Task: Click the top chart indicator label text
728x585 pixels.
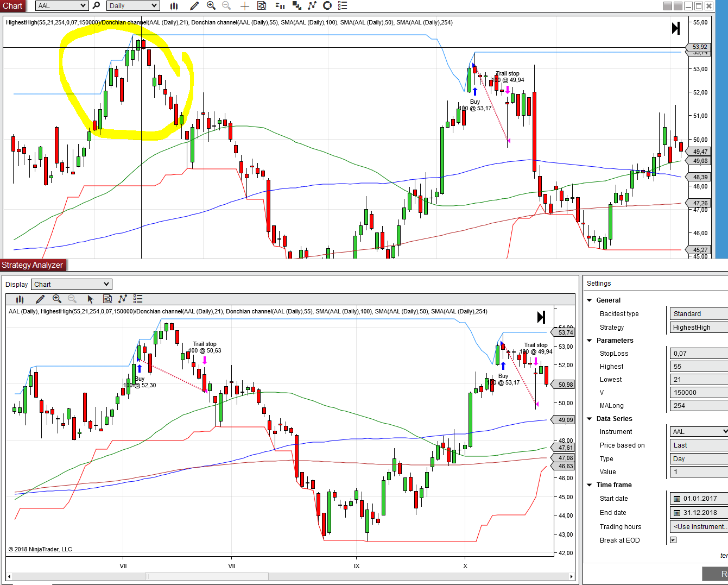Action: coord(229,22)
